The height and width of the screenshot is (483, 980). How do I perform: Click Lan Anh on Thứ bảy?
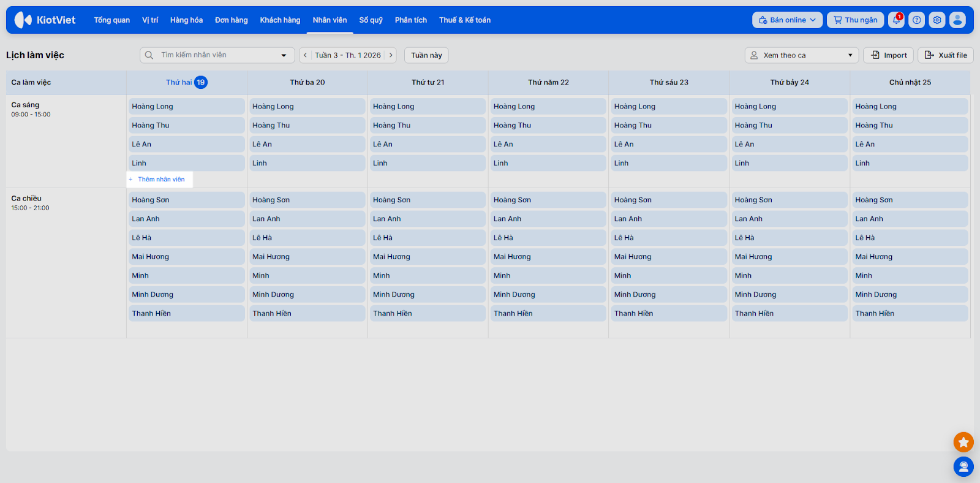(x=790, y=219)
